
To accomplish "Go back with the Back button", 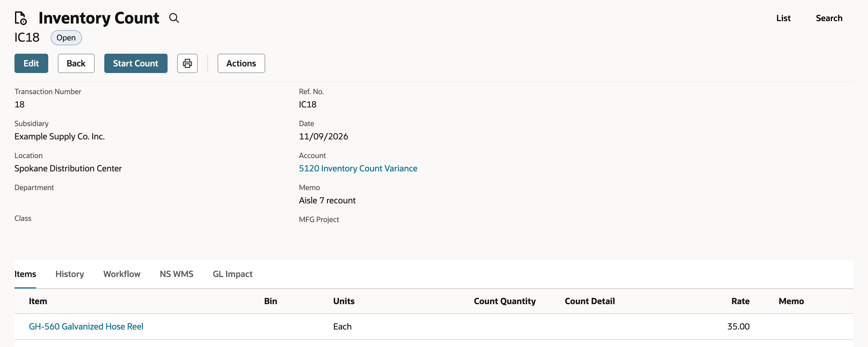I will coord(76,63).
